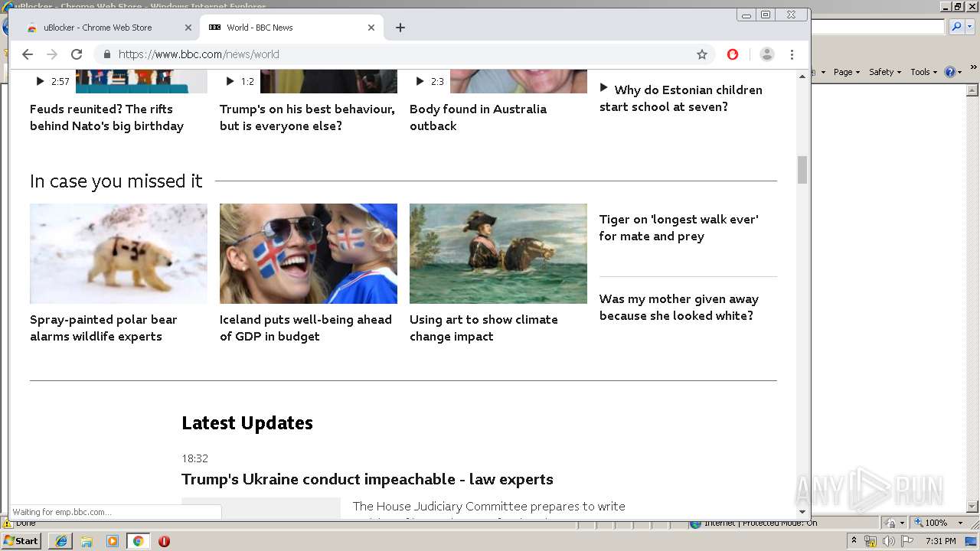Open the Iceland face-paint photo
The width and height of the screenshot is (980, 551).
pos(309,253)
